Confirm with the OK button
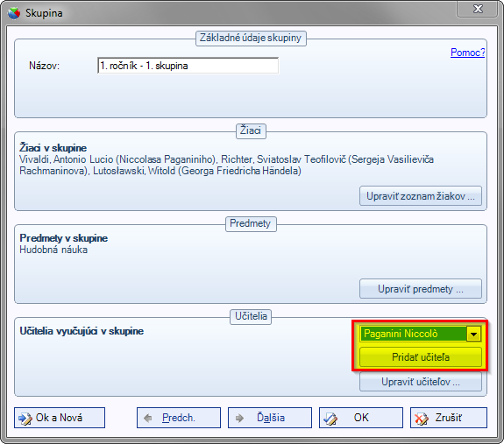The width and height of the screenshot is (504, 444). [361, 418]
